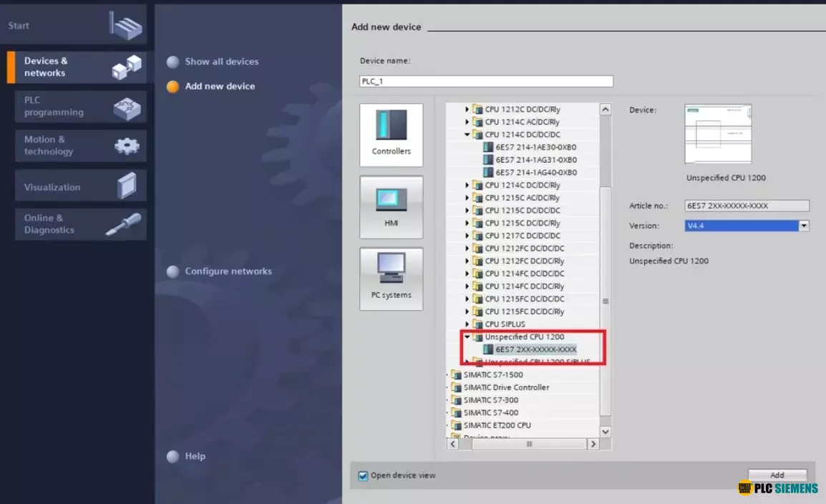The image size is (826, 504).
Task: Open Online & Diagnostics screwdriver icon
Action: click(123, 224)
